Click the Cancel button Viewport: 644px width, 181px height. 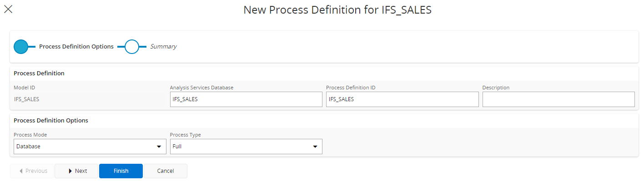tap(166, 171)
